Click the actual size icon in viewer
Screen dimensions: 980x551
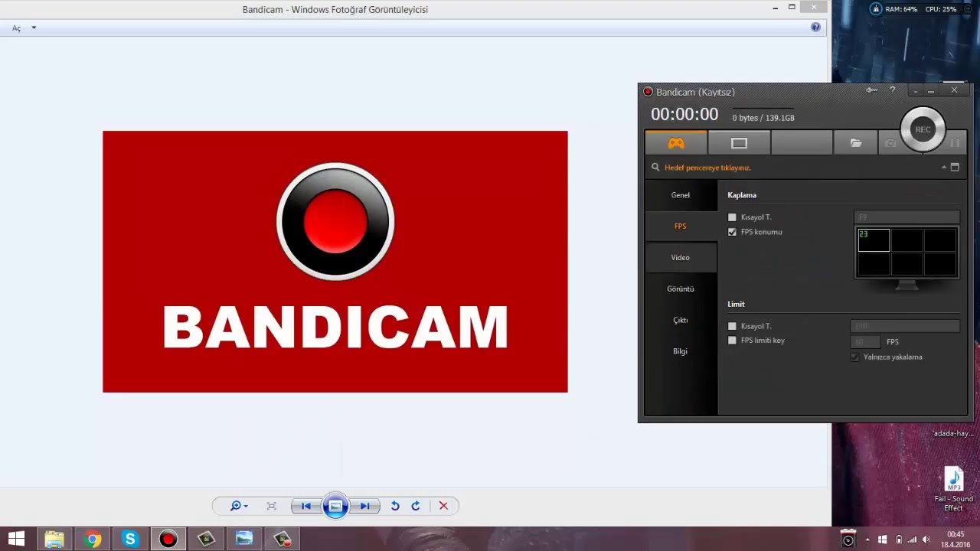tap(271, 506)
